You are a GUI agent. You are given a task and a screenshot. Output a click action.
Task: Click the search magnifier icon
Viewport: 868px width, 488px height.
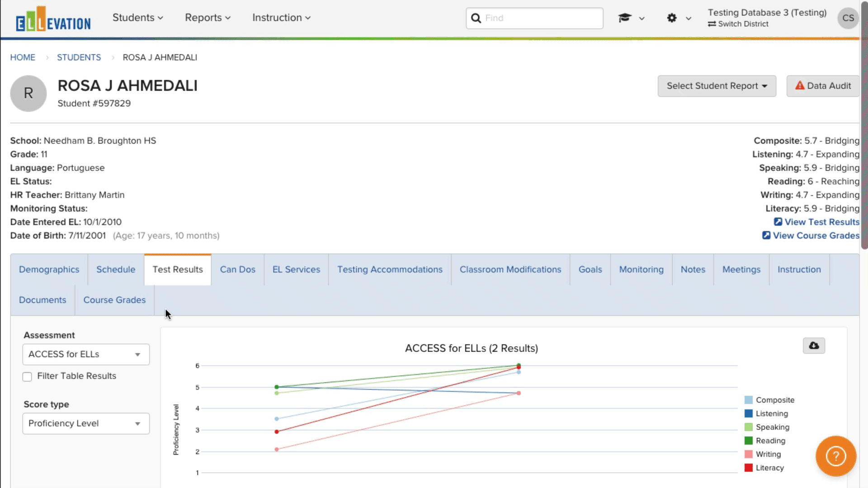[x=476, y=18]
